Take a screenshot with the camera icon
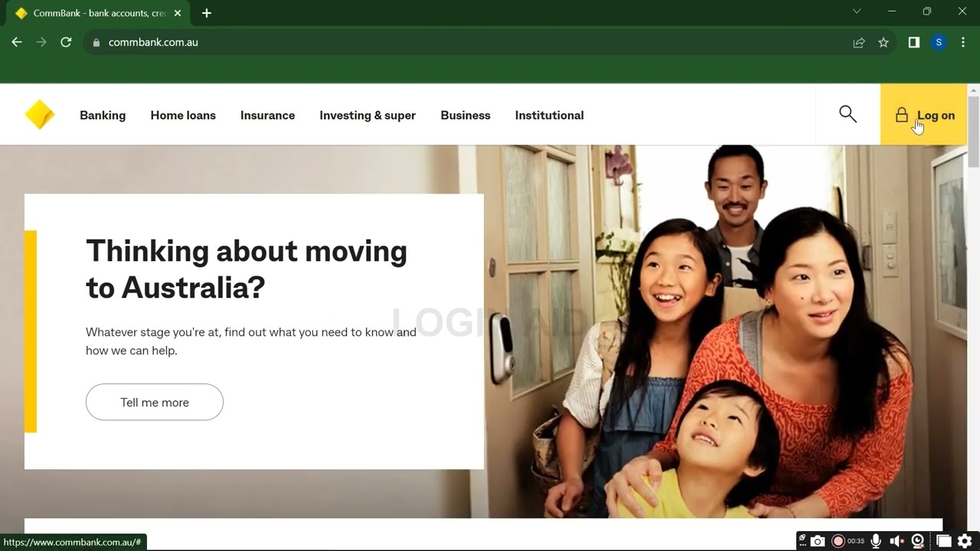The height and width of the screenshot is (551, 980). pos(818,541)
